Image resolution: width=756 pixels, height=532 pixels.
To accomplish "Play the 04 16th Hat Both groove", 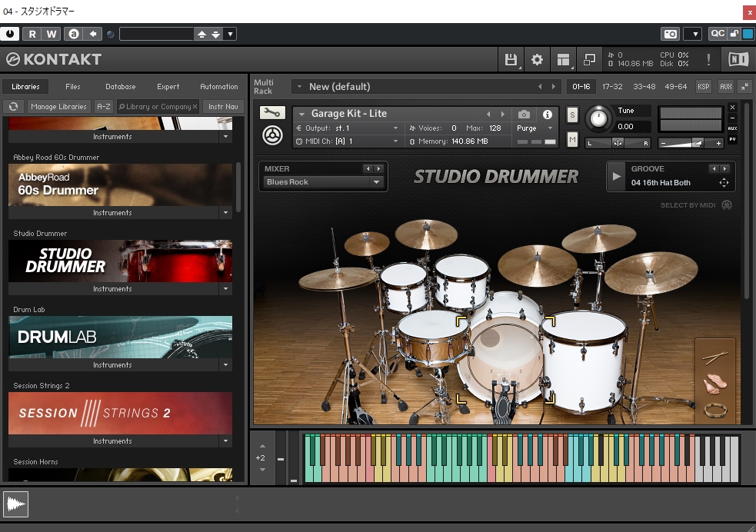I will (617, 176).
